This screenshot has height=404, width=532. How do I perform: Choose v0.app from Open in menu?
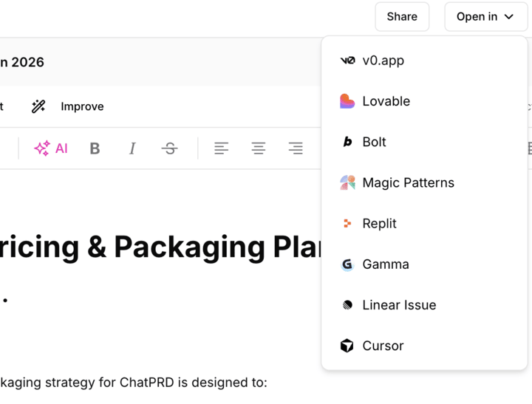(x=424, y=61)
